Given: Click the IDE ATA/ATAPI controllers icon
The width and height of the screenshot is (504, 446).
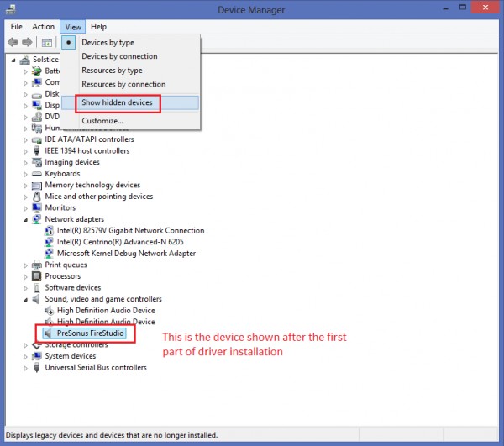Looking at the screenshot, I should pyautogui.click(x=37, y=139).
